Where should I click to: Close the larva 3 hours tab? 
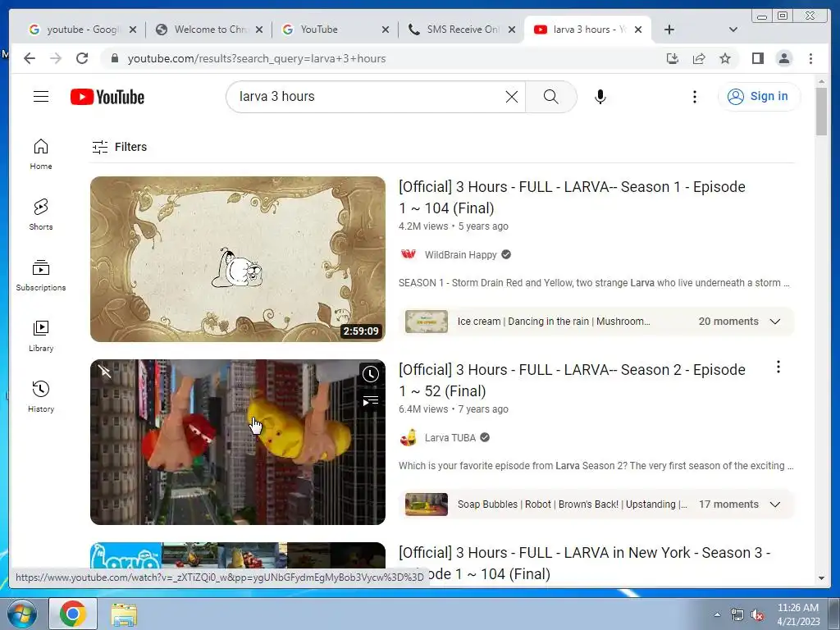[638, 30]
